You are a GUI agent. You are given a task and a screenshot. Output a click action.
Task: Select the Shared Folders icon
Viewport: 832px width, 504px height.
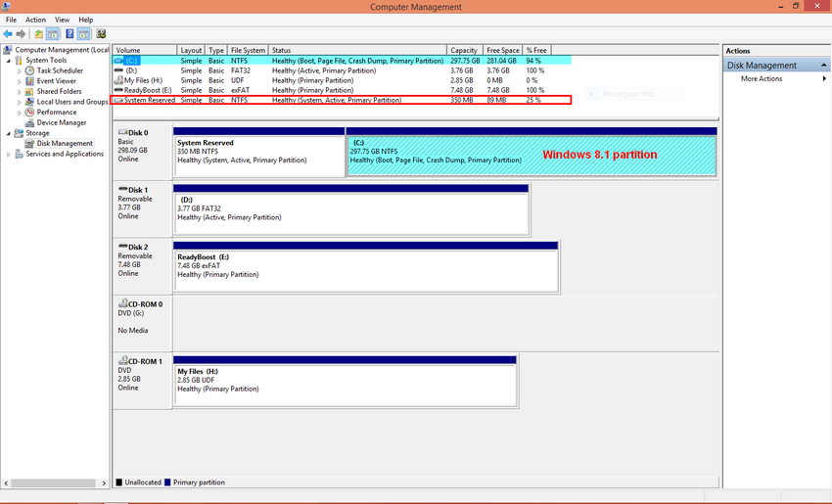coord(29,91)
